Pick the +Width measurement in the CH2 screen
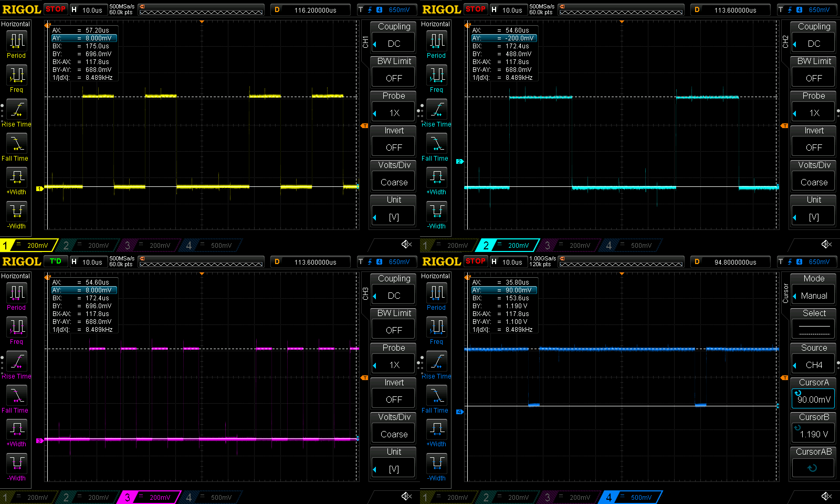This screenshot has height=504, width=840. pyautogui.click(x=436, y=182)
